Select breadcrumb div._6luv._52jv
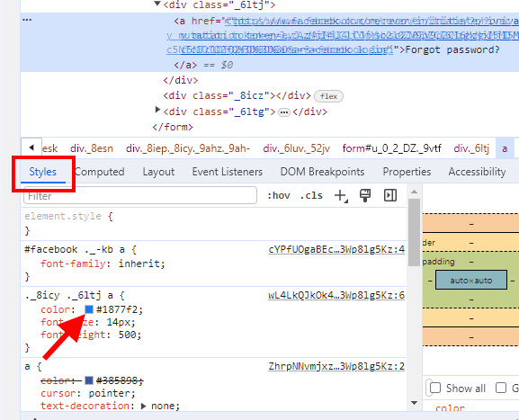519x420 pixels. point(297,148)
